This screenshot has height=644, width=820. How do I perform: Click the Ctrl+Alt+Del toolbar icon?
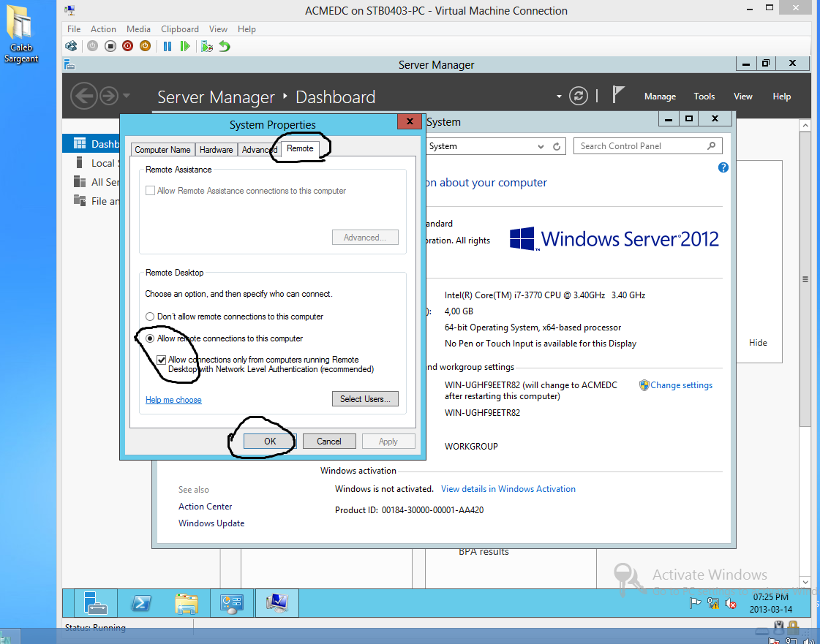pyautogui.click(x=71, y=47)
